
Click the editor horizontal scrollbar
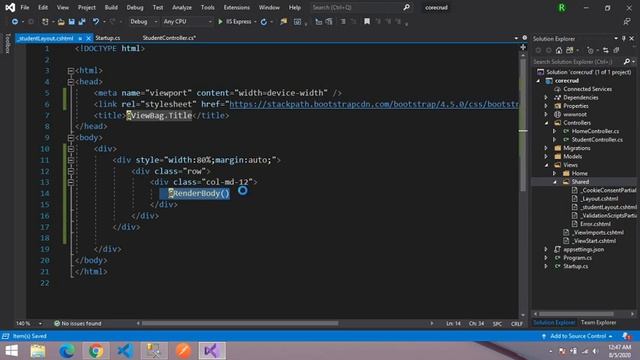[240, 323]
